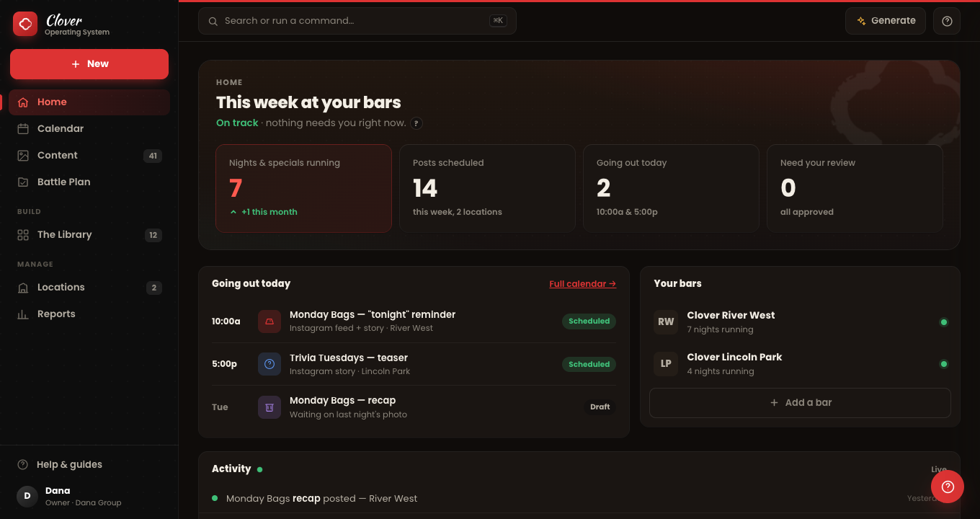Focus the search or run a command field
Screen dimensions: 980x519
point(357,21)
